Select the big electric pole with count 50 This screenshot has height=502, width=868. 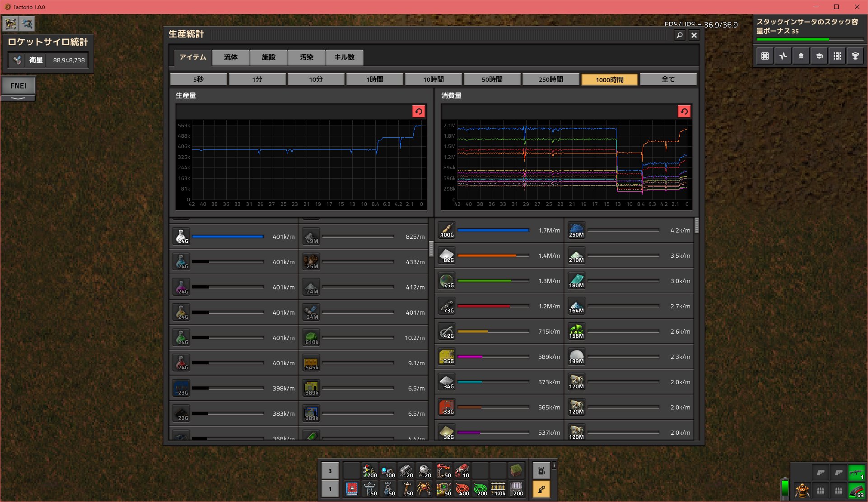click(x=370, y=489)
